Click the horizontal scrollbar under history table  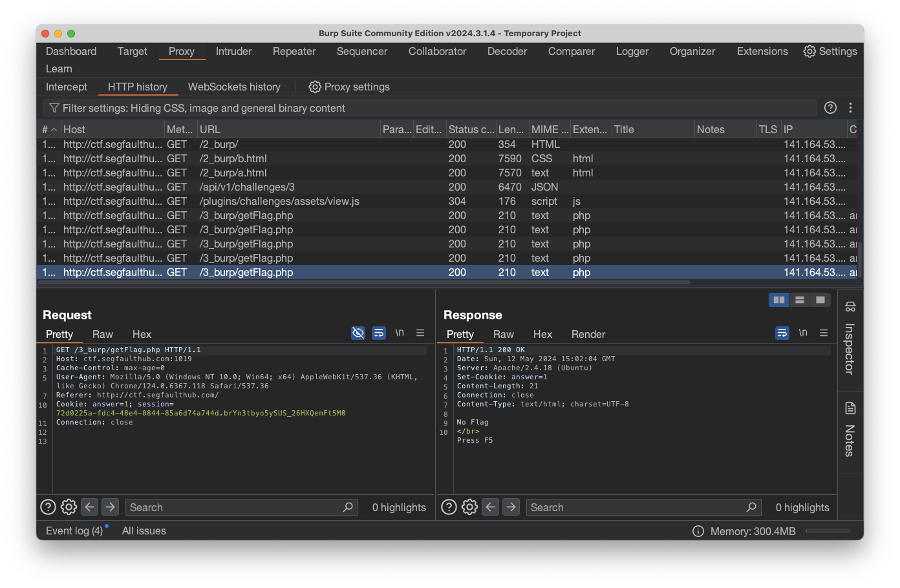[x=365, y=282]
